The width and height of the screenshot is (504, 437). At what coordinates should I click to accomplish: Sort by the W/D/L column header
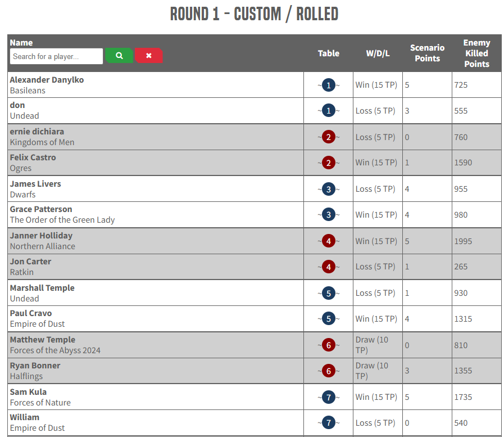[x=378, y=53]
